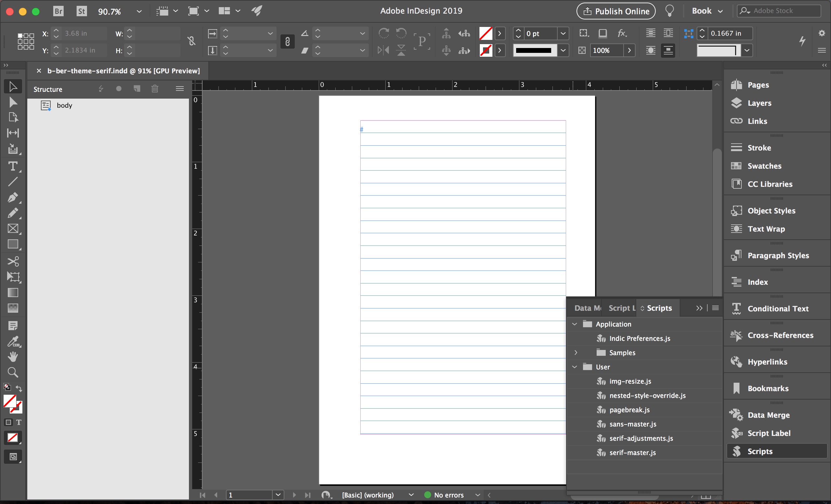Open the Book workspace switcher dropdown
The image size is (831, 504).
(x=707, y=11)
